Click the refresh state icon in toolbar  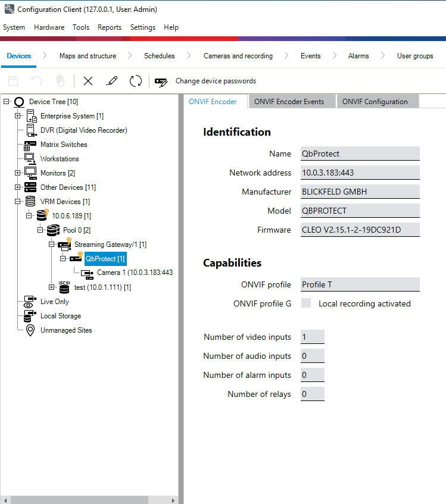click(x=136, y=81)
